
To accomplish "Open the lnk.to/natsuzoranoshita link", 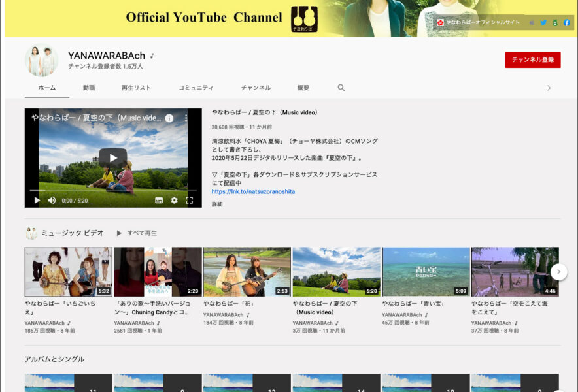I will (253, 191).
